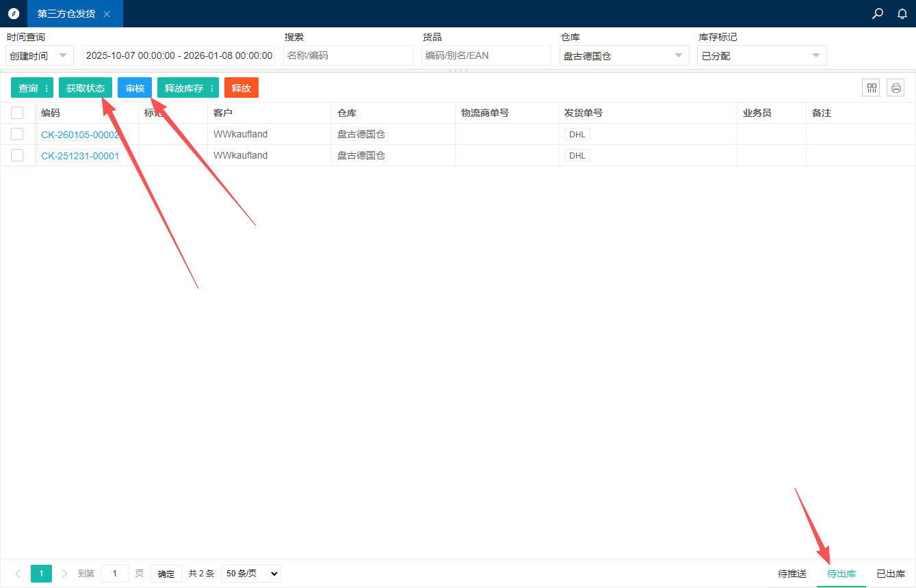Expand the 创建时间 time query dropdown
This screenshot has height=588, width=916.
pyautogui.click(x=40, y=55)
